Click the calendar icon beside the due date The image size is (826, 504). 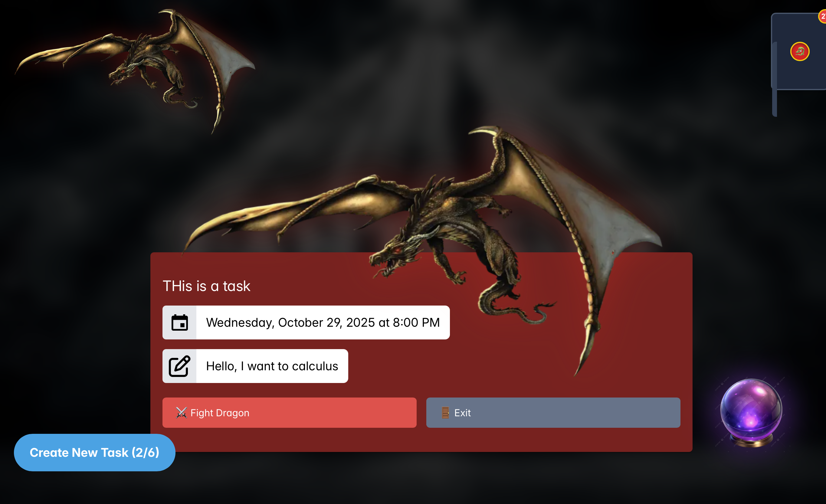click(179, 322)
